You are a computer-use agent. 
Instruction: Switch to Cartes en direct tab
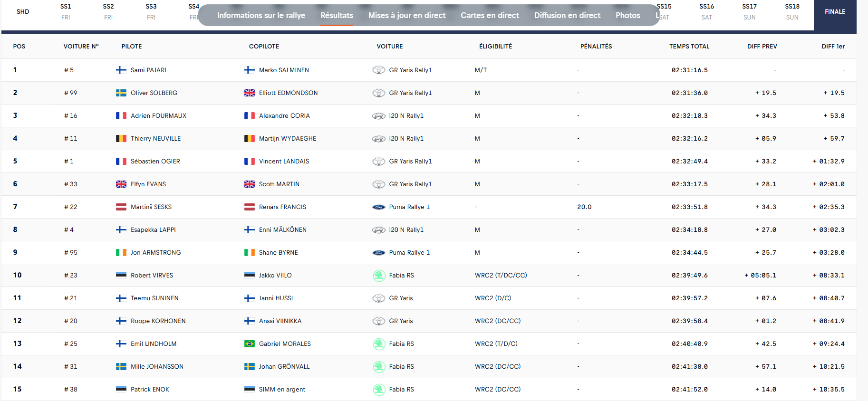(490, 15)
